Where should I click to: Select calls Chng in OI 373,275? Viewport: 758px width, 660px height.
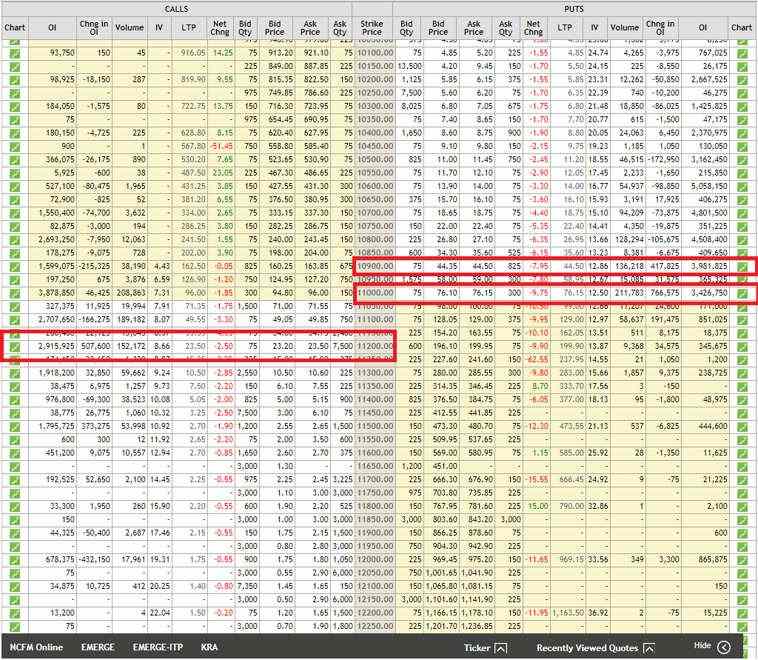click(96, 426)
